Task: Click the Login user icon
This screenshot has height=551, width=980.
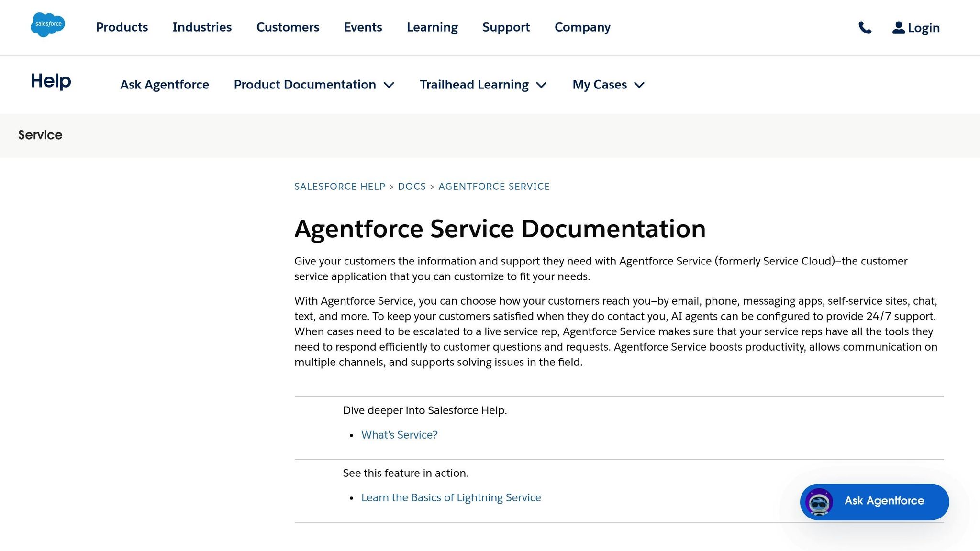Action: (897, 27)
